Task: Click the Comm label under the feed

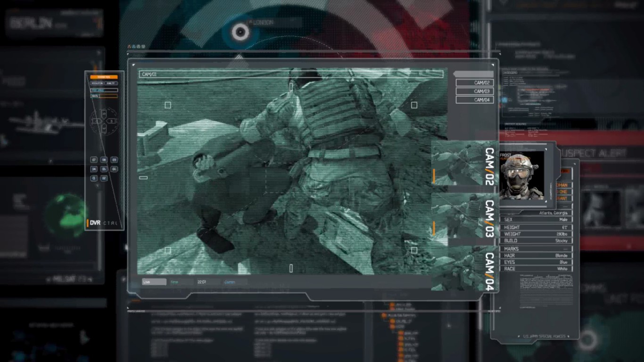Action: pyautogui.click(x=230, y=282)
